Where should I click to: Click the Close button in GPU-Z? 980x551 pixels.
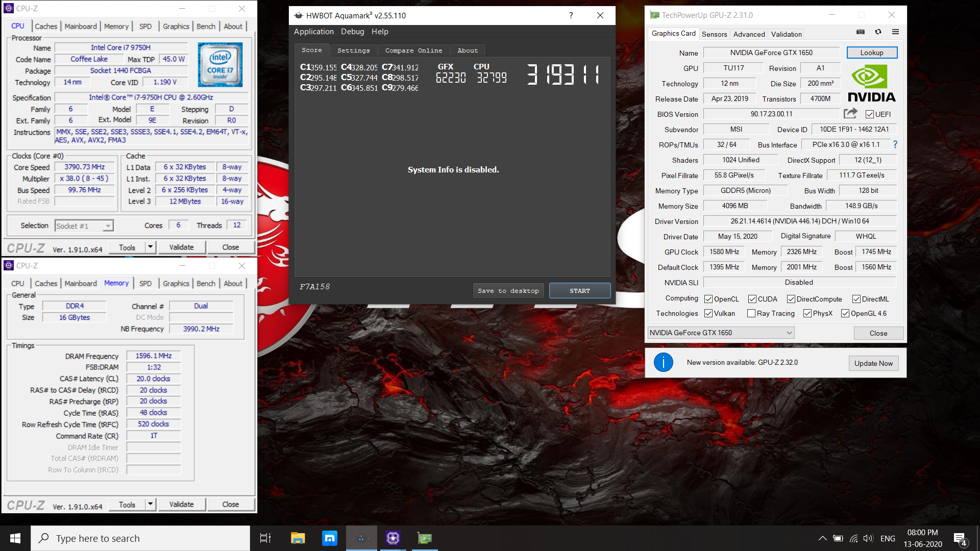(878, 333)
